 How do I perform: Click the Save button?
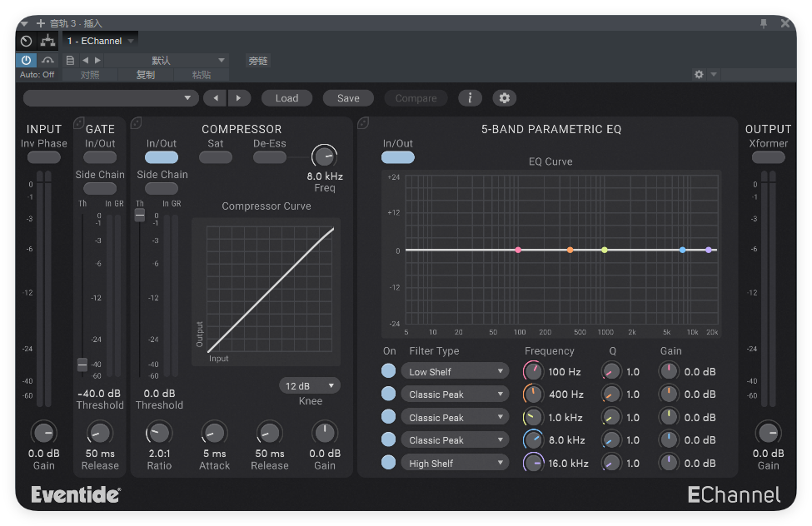[x=348, y=98]
